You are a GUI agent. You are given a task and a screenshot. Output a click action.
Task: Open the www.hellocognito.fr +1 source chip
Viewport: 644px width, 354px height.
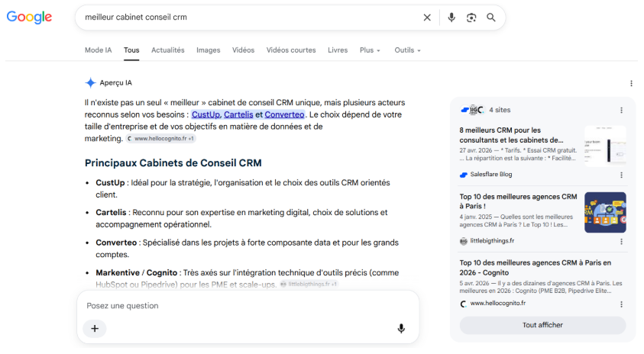(160, 139)
